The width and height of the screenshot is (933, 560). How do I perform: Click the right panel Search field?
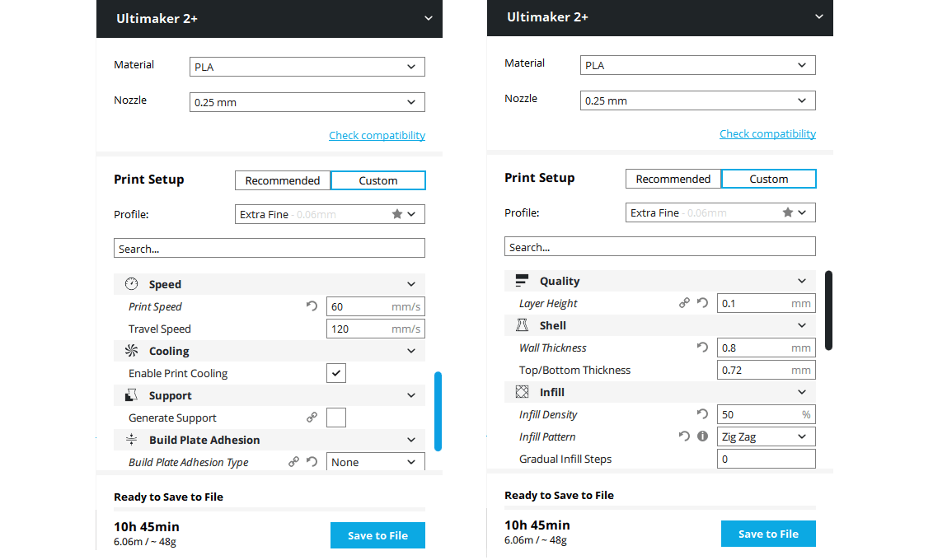pos(660,246)
